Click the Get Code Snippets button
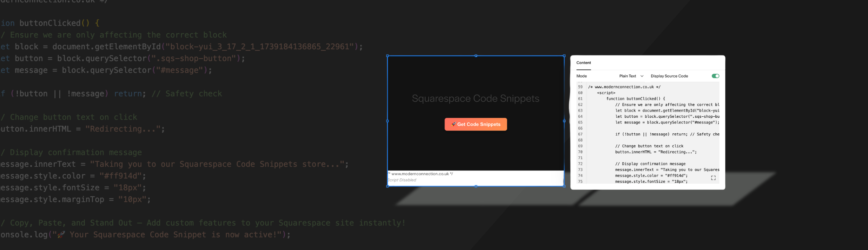Screen dimensions: 868x250 476,124
